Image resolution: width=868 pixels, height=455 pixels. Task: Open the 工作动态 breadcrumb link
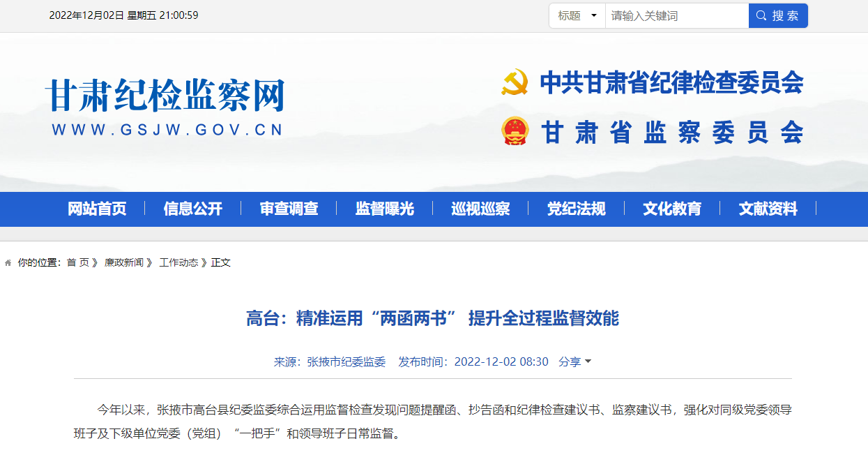[x=178, y=263]
